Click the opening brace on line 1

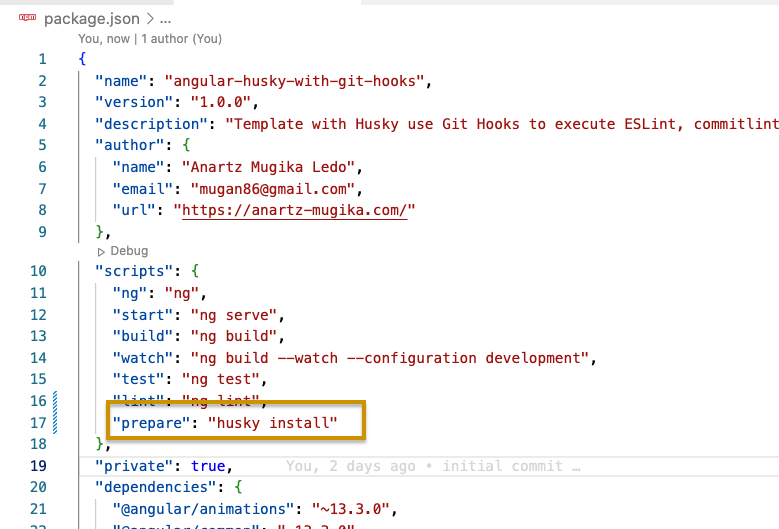tap(82, 59)
